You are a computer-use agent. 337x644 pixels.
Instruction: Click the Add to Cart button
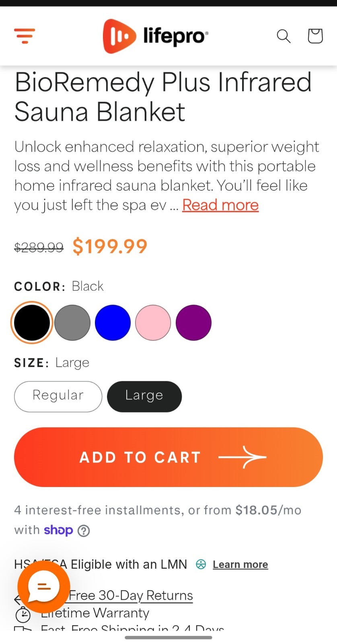pyautogui.click(x=168, y=457)
